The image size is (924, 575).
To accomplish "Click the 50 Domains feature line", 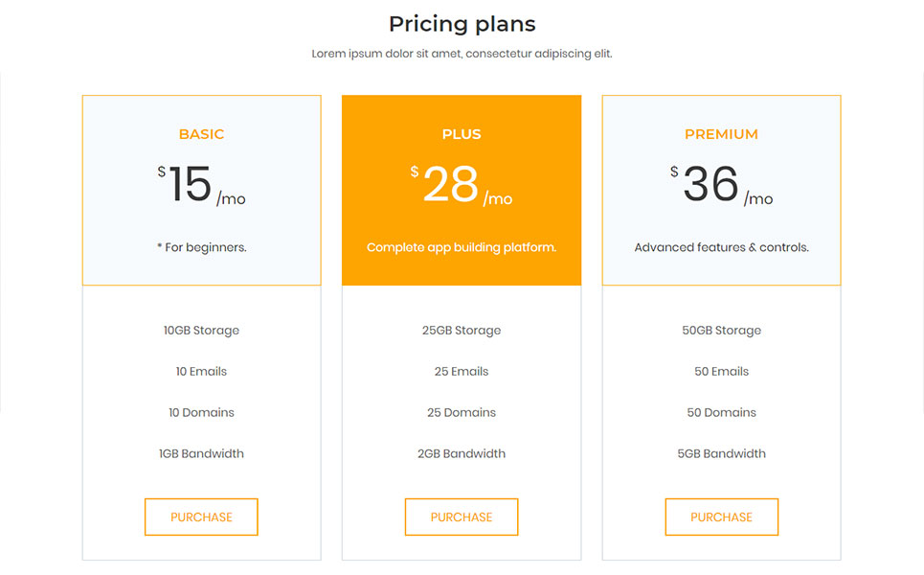I will (721, 413).
